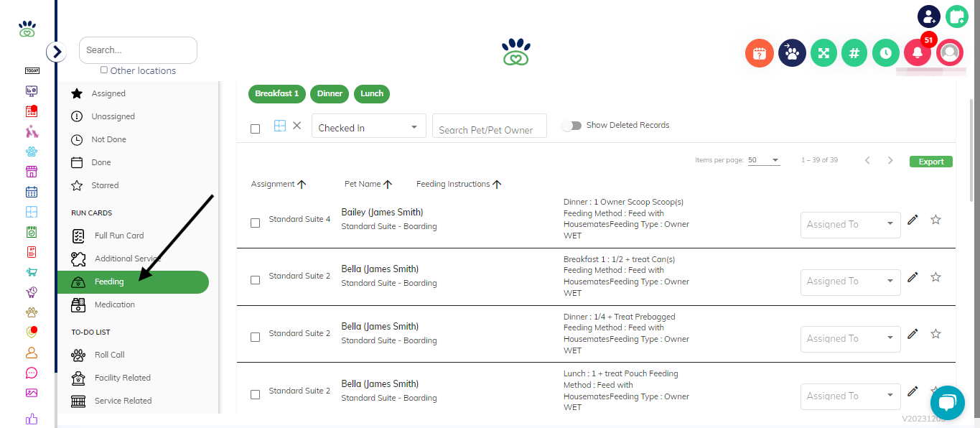Select the Bella Breakfast 1 row checkbox
Viewport: 980px width, 428px height.
[x=256, y=280]
